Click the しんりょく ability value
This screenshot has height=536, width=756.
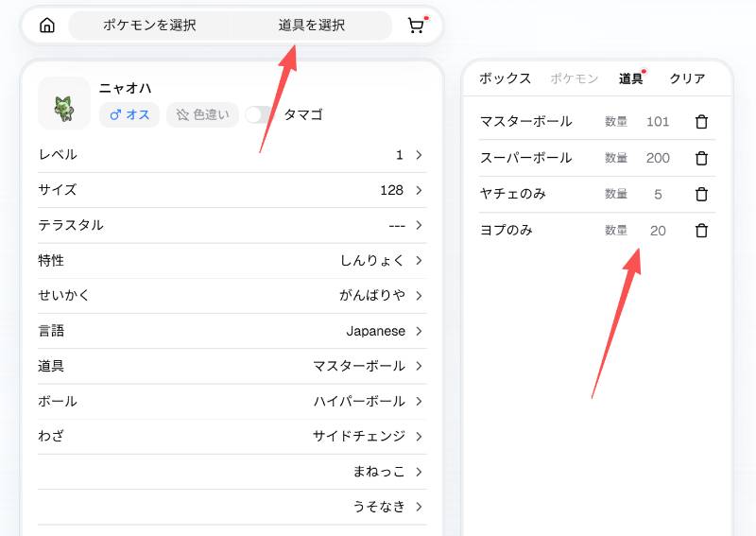point(372,261)
